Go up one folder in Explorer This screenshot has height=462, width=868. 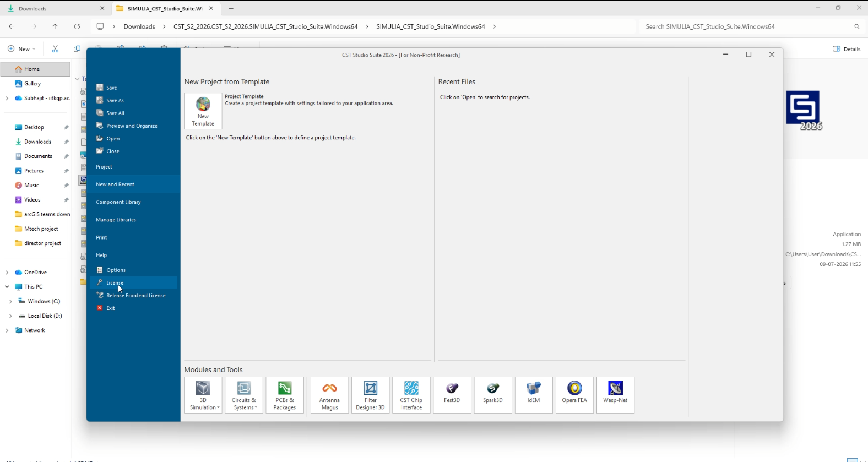click(x=55, y=26)
